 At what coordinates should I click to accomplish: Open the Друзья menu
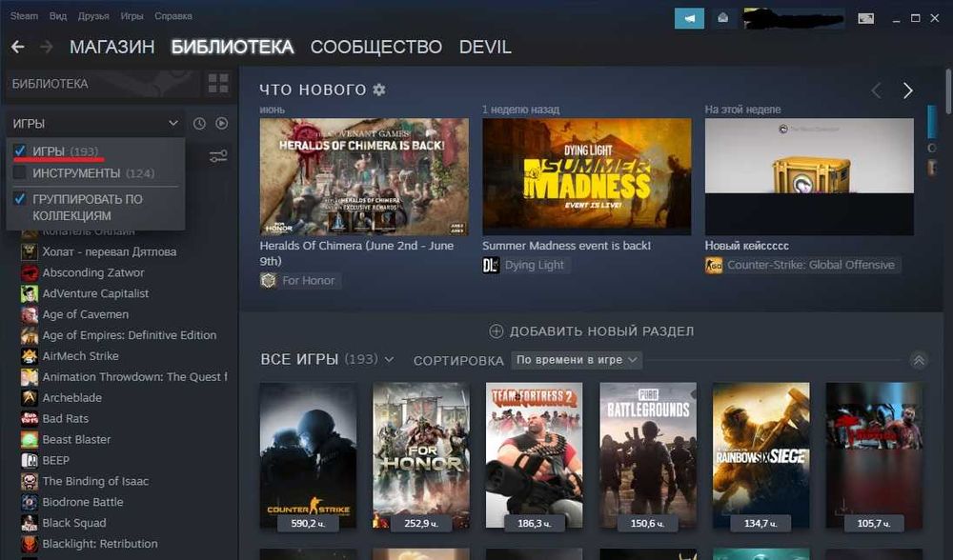[x=93, y=16]
